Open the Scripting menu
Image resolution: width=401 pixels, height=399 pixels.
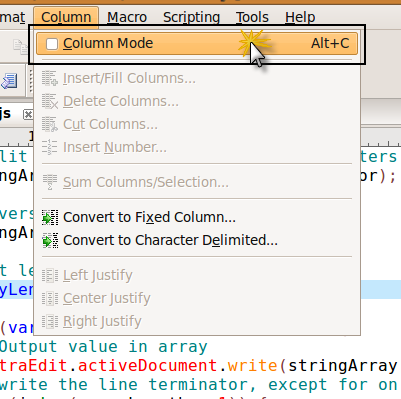click(x=191, y=17)
